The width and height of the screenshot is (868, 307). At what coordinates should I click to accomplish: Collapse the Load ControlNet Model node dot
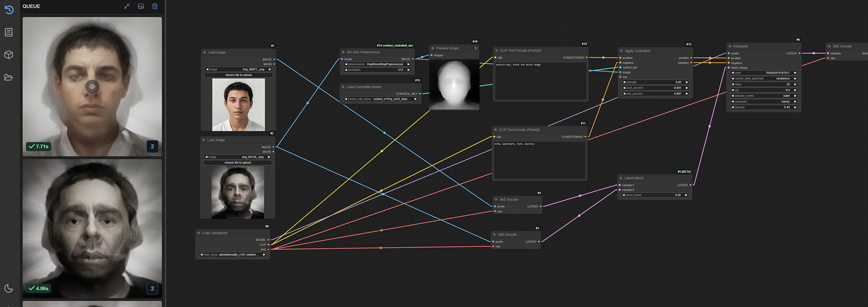[343, 87]
